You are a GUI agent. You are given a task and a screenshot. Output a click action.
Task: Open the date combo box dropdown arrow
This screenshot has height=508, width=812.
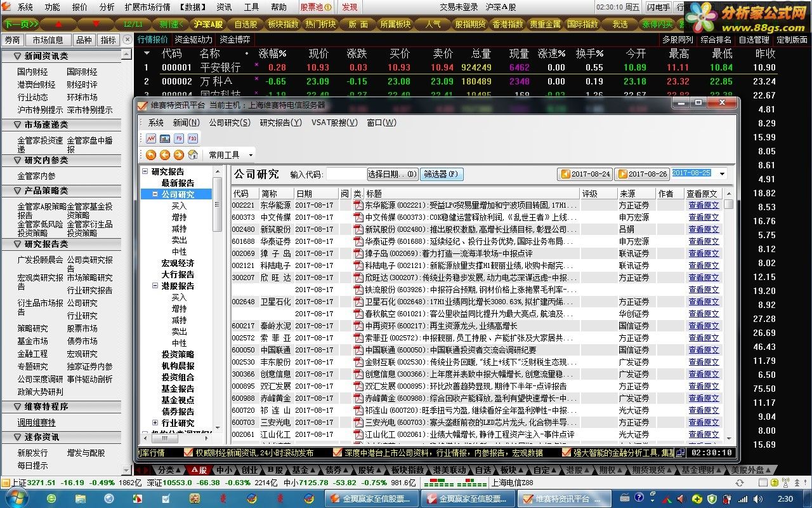[x=722, y=174]
